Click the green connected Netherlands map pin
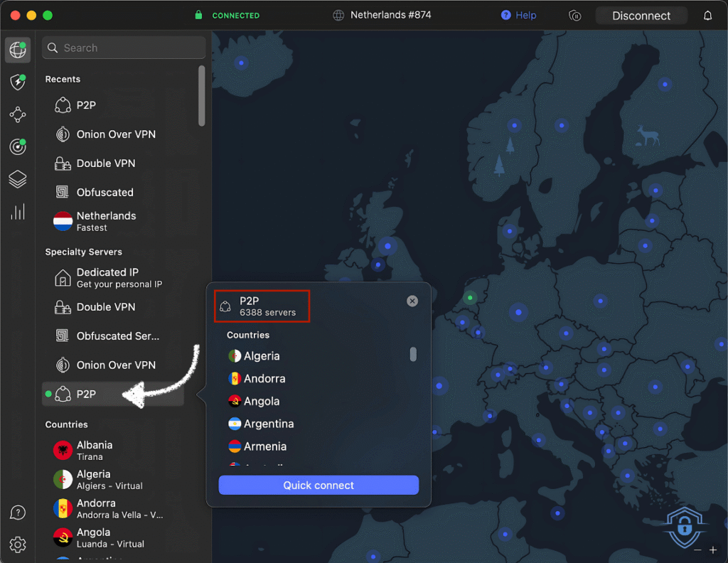 pos(470,298)
